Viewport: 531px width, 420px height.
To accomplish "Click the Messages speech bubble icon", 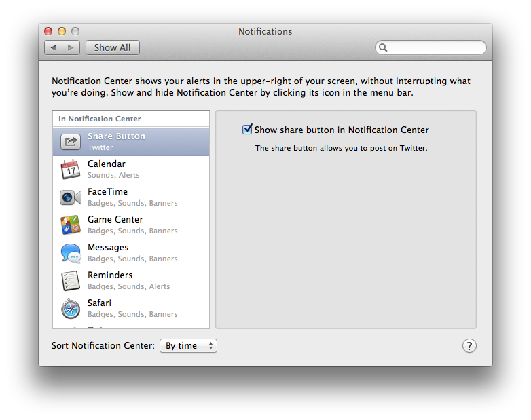I will [x=71, y=253].
